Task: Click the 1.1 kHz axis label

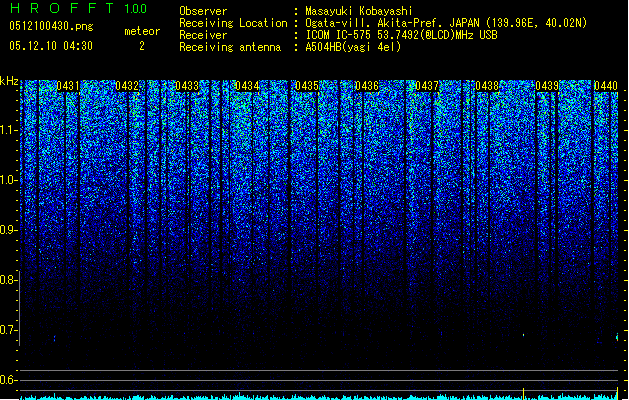Action: coord(9,130)
